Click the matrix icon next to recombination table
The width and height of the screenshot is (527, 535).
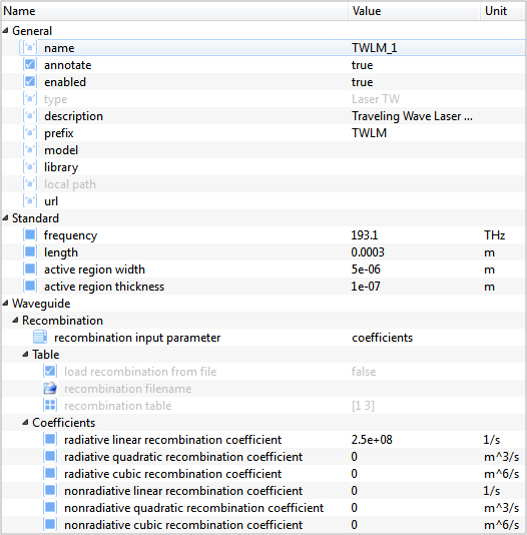pos(50,405)
